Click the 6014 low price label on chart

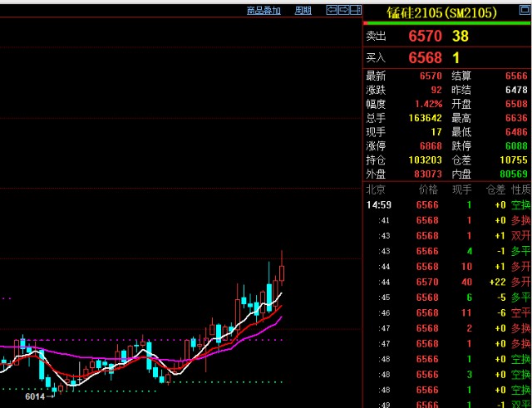[x=34, y=397]
